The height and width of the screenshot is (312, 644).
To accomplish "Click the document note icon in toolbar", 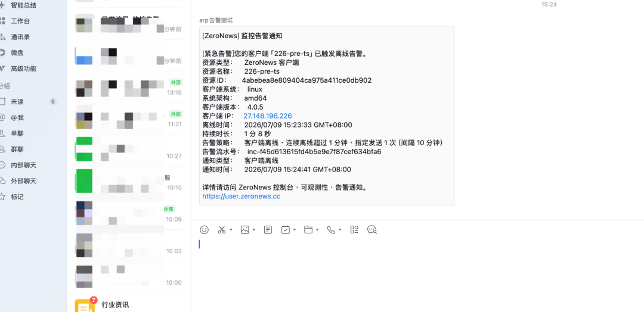I will coord(268,230).
